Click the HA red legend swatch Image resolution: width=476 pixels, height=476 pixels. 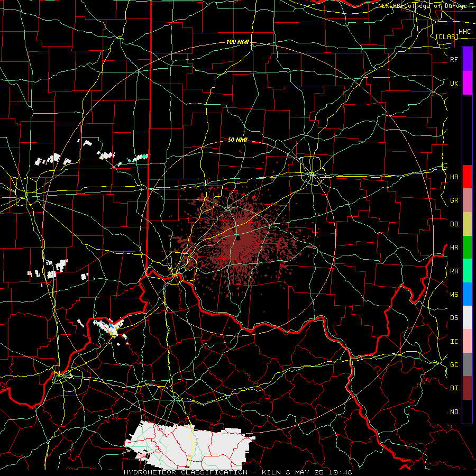[x=467, y=177]
